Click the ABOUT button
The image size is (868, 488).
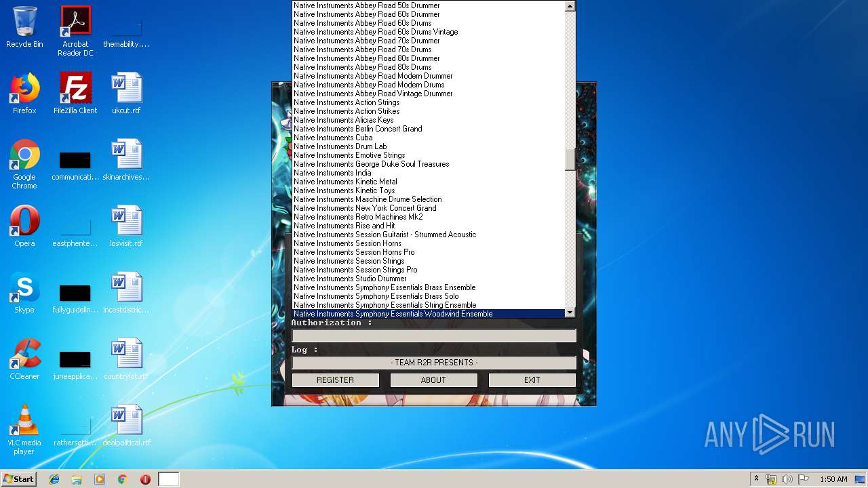tap(433, 380)
